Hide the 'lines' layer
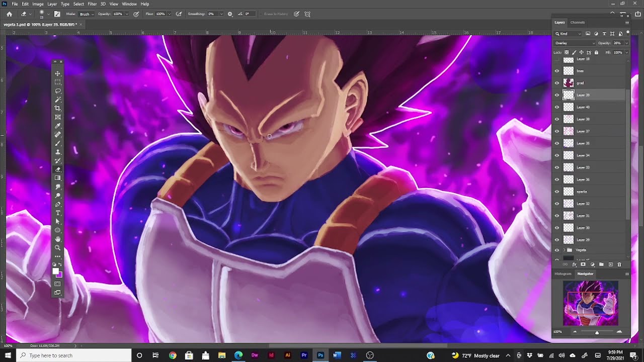 click(x=556, y=71)
